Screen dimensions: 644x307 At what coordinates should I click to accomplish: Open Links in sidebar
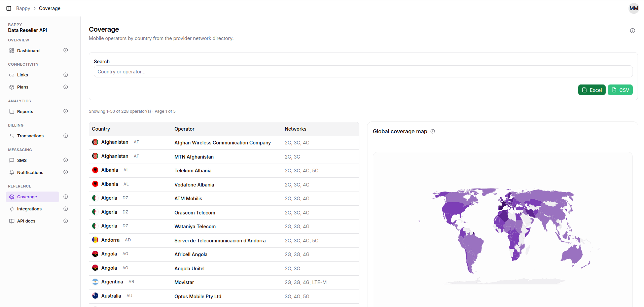pyautogui.click(x=33, y=75)
